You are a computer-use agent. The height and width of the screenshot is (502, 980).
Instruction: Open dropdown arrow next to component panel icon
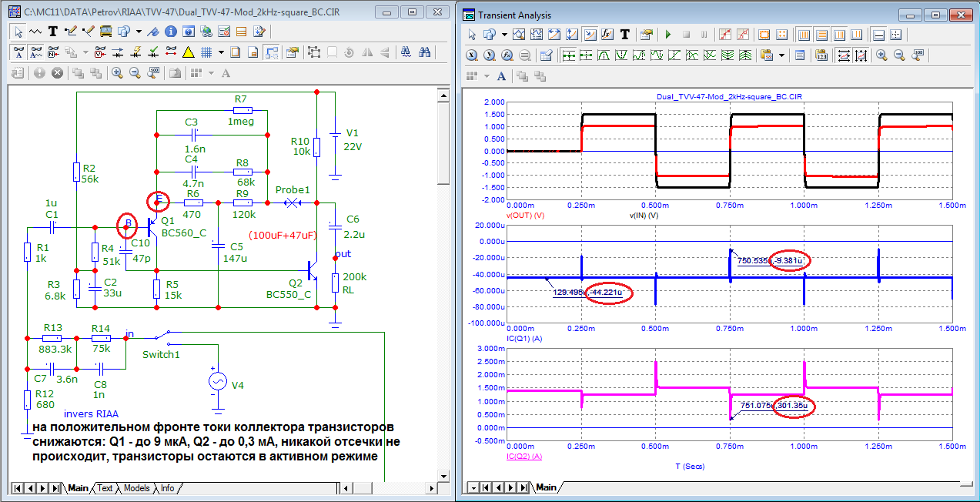139,32
